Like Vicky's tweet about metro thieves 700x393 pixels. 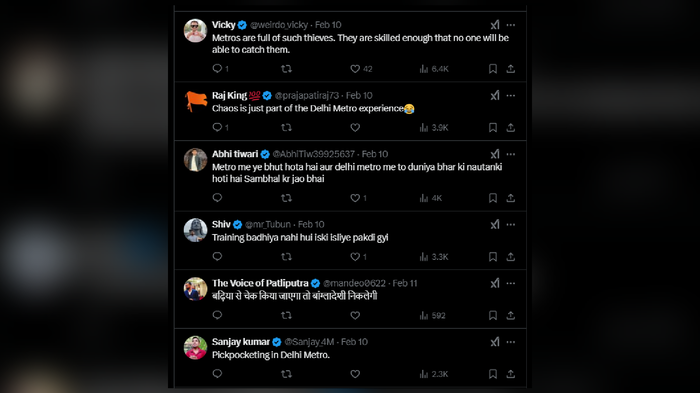click(355, 69)
